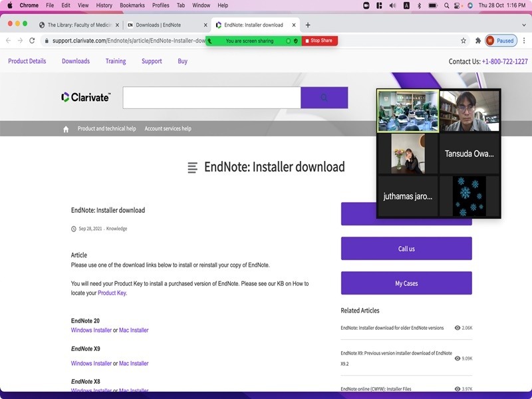
Task: Bookmark this page with the star icon
Action: (x=464, y=41)
